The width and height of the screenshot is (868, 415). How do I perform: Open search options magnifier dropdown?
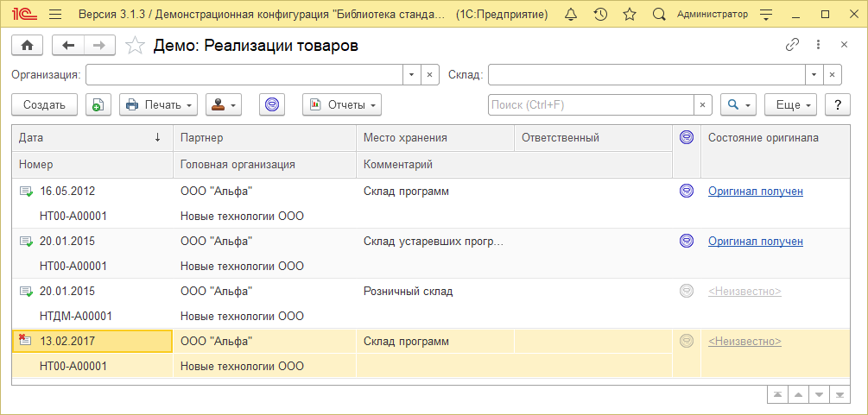coord(738,104)
